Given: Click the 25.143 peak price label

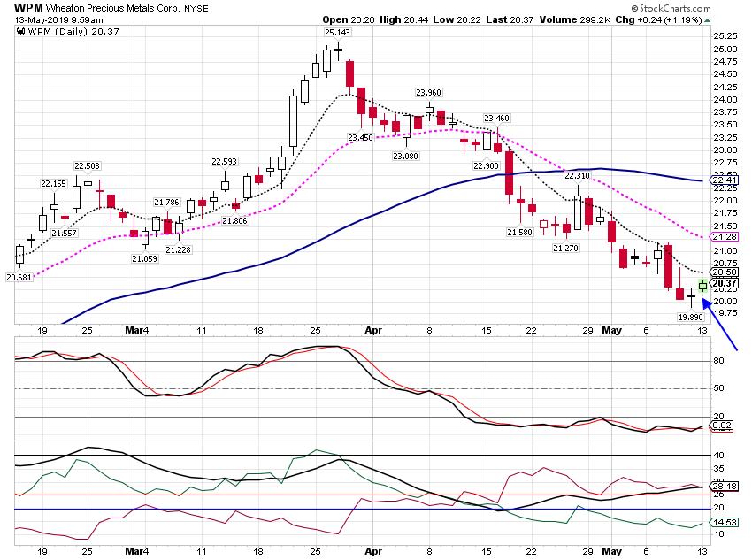Looking at the screenshot, I should tap(337, 33).
